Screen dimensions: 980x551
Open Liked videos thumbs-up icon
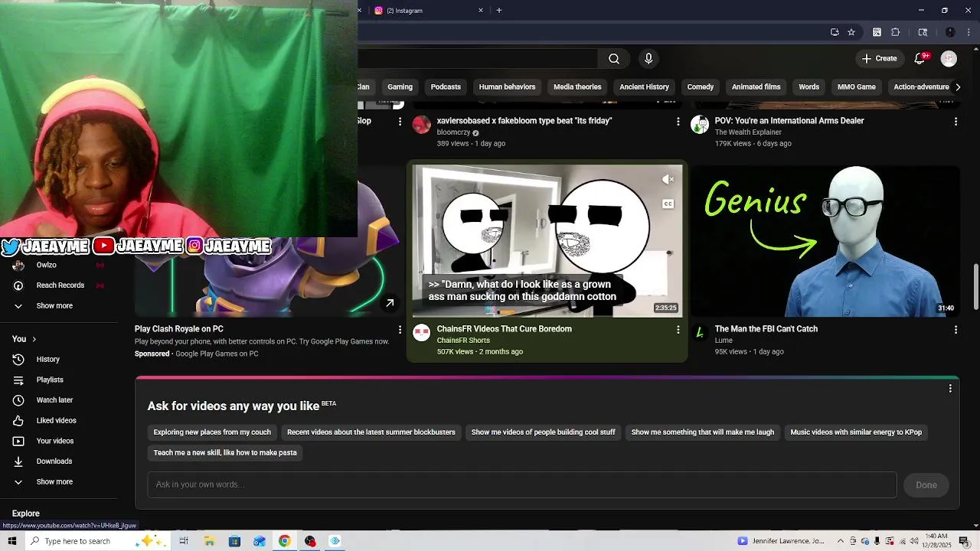click(x=18, y=420)
